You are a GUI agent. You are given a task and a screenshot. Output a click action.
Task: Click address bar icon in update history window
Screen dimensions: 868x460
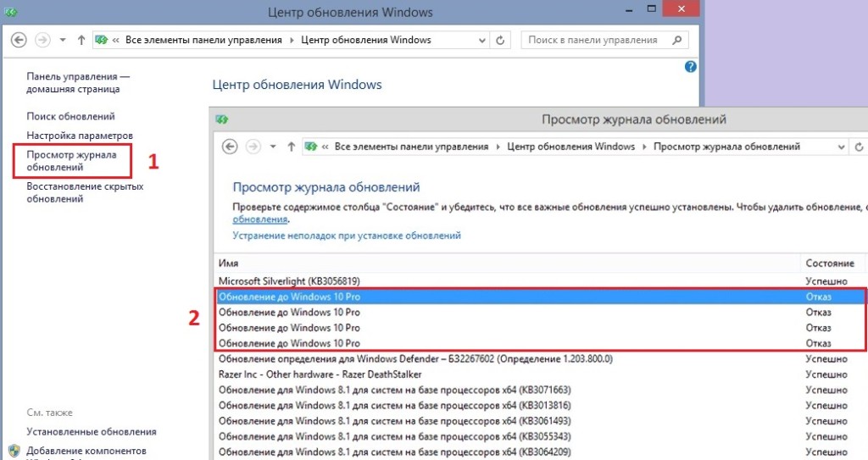click(311, 147)
